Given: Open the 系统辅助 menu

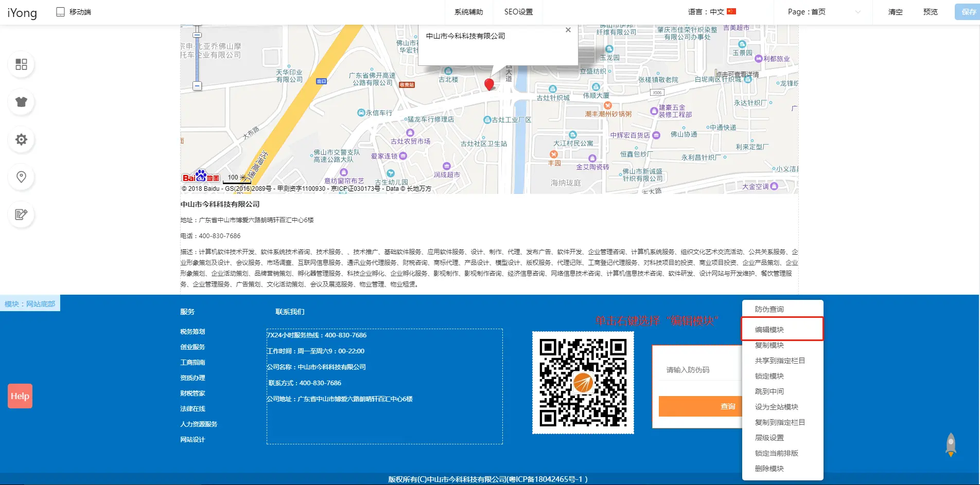Looking at the screenshot, I should point(468,12).
